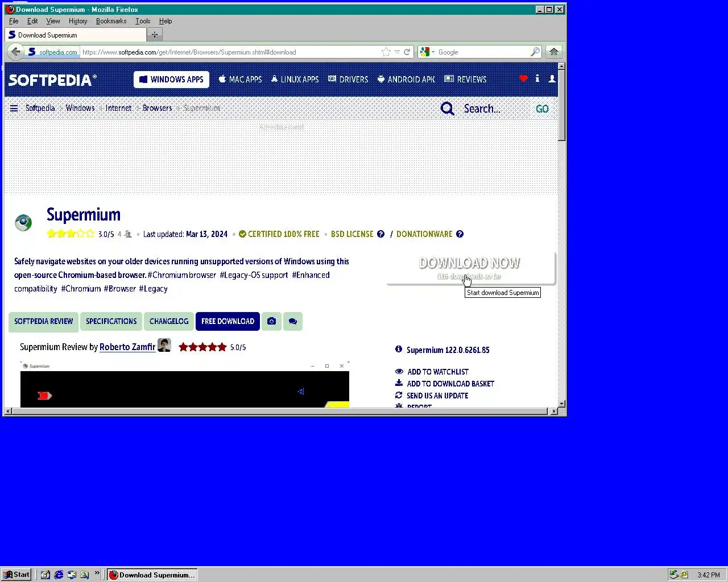Image resolution: width=728 pixels, height=582 pixels.
Task: Open a new tab with the plus button
Action: [154, 35]
